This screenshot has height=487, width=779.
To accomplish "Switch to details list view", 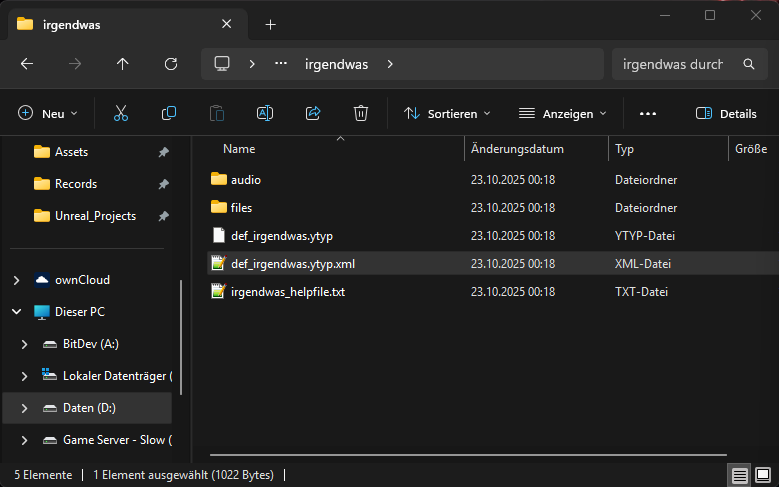I will point(739,475).
